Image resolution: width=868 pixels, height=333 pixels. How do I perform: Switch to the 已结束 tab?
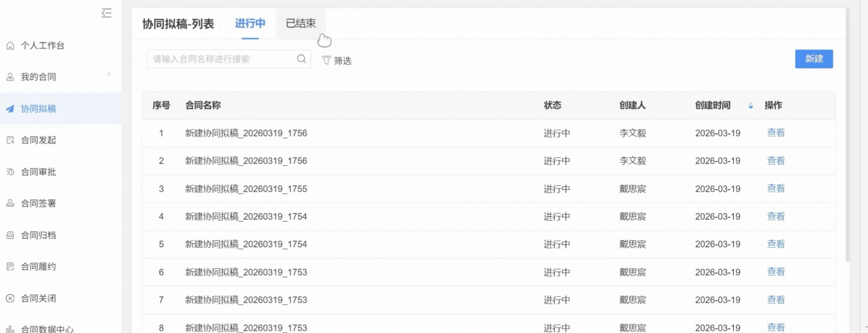[x=300, y=23]
